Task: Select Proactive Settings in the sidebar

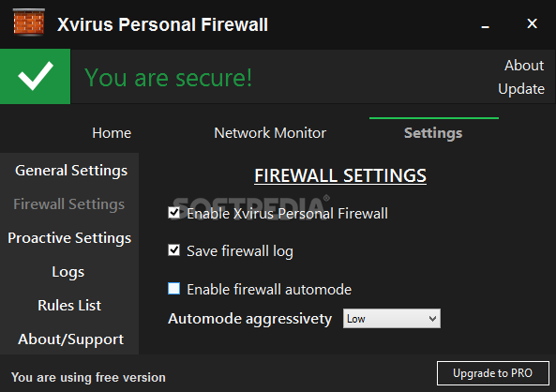Action: [69, 238]
